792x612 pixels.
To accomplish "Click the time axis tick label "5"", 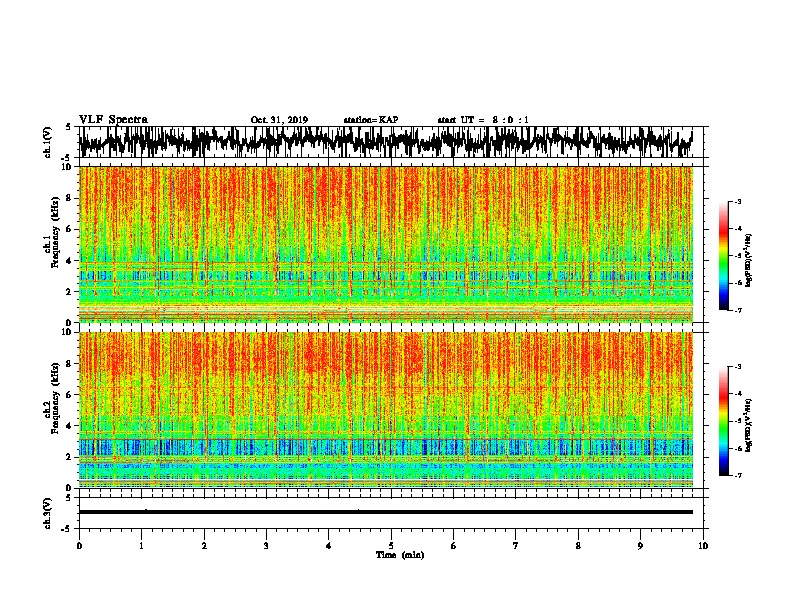I will click(x=391, y=546).
